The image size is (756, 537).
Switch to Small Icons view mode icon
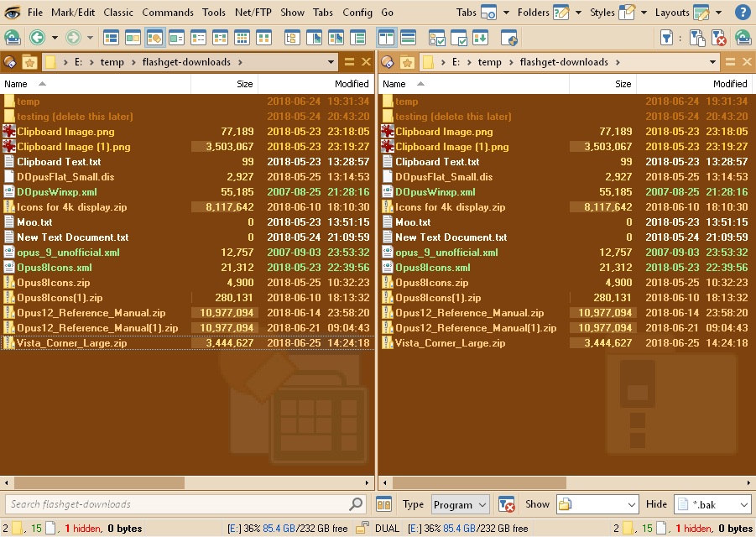[133, 38]
